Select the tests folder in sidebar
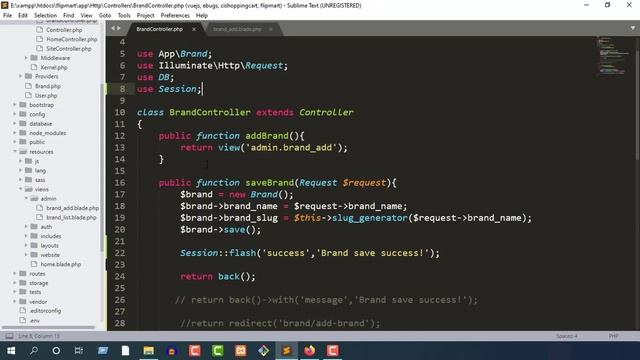Screen dimensions: 640x360 (x=35, y=292)
